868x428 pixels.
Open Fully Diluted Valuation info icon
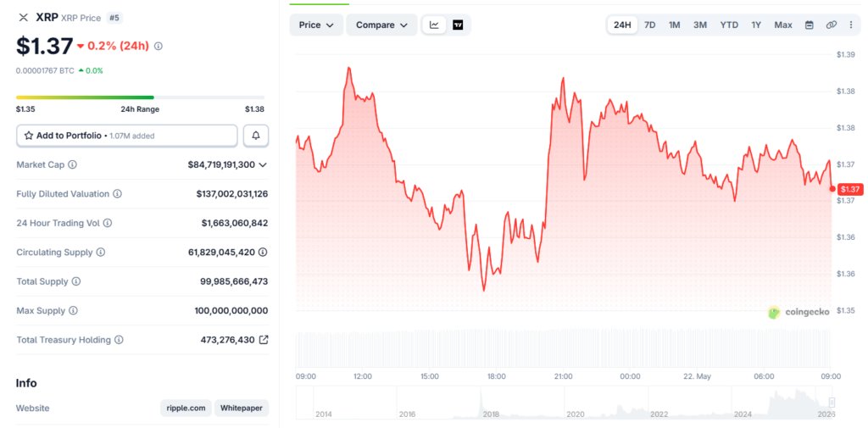(x=117, y=194)
